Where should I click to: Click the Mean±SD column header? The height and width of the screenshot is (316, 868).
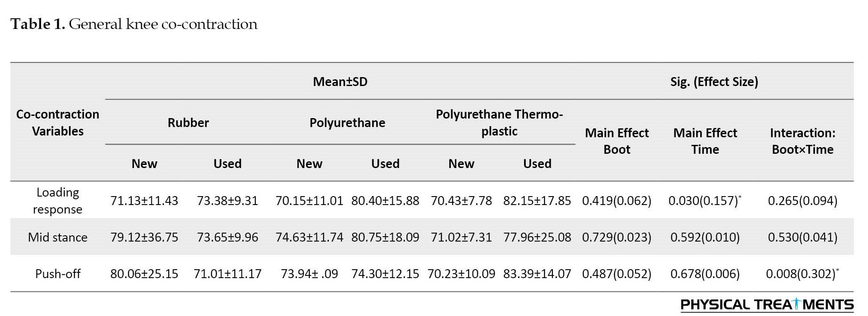(x=340, y=82)
